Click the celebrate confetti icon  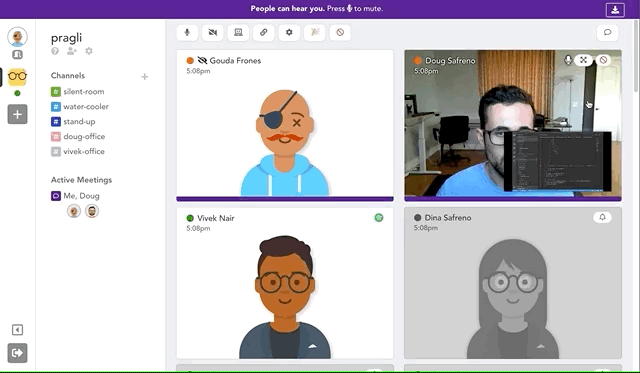(315, 32)
